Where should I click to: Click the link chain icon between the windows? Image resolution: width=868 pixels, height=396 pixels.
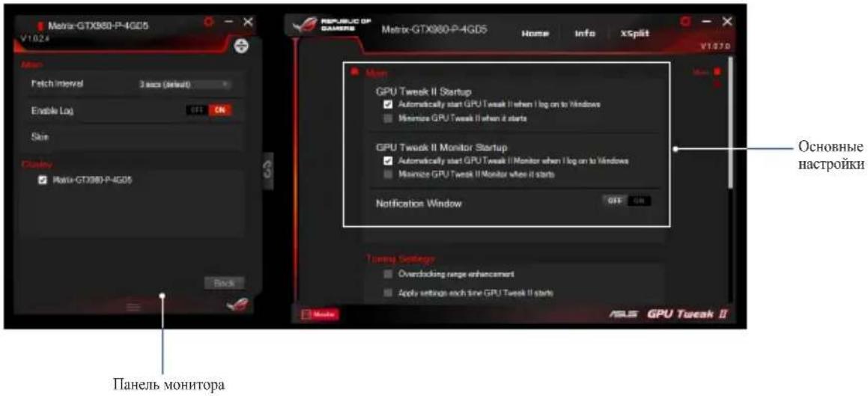269,171
